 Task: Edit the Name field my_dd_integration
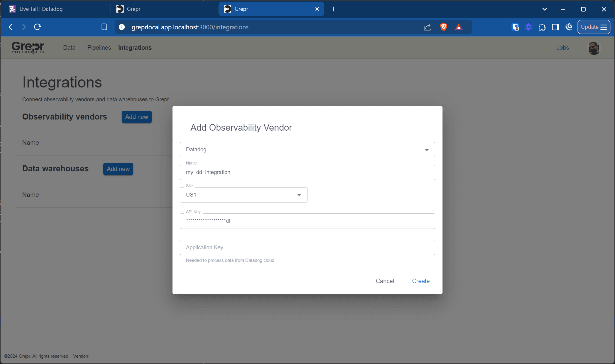coord(307,172)
